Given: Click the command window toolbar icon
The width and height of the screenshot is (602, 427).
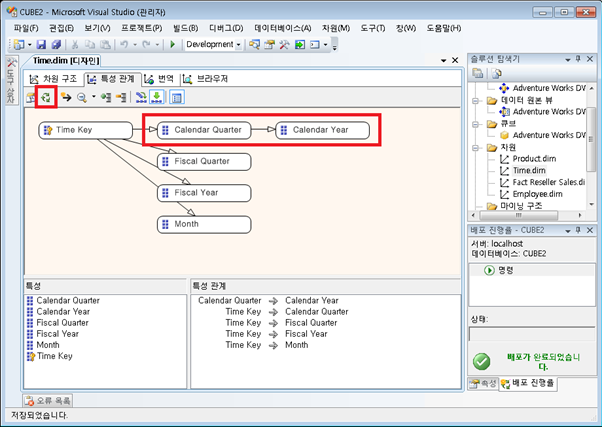Looking at the screenshot, I should click(315, 45).
